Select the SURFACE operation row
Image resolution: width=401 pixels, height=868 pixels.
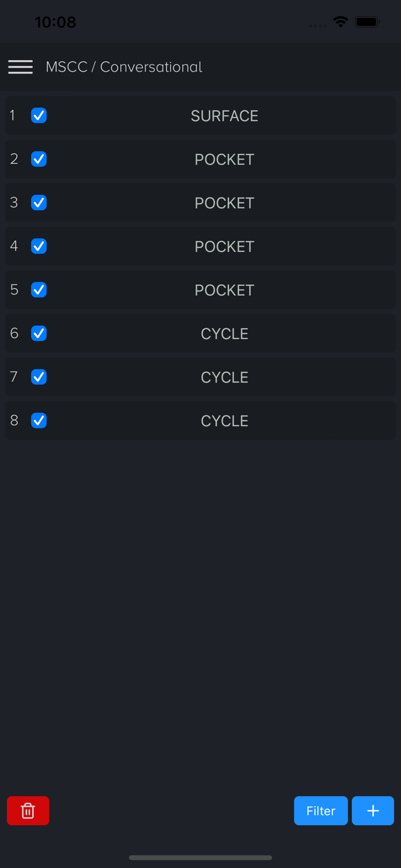[x=225, y=116]
